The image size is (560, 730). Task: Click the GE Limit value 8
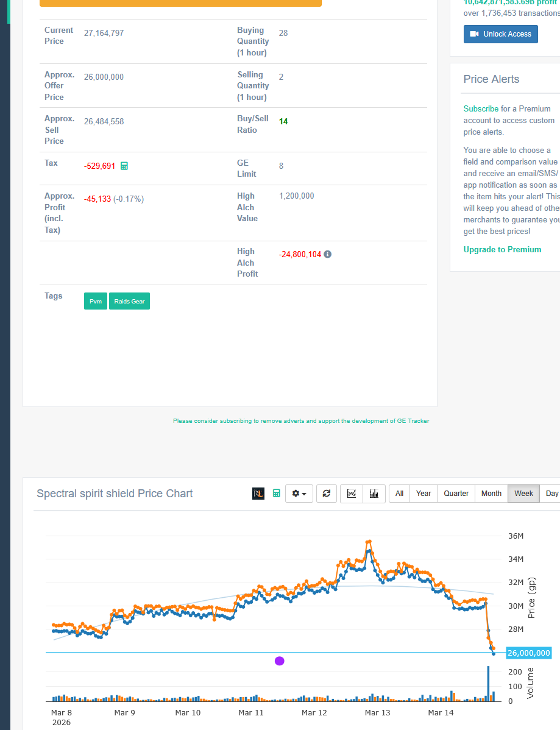click(x=281, y=166)
